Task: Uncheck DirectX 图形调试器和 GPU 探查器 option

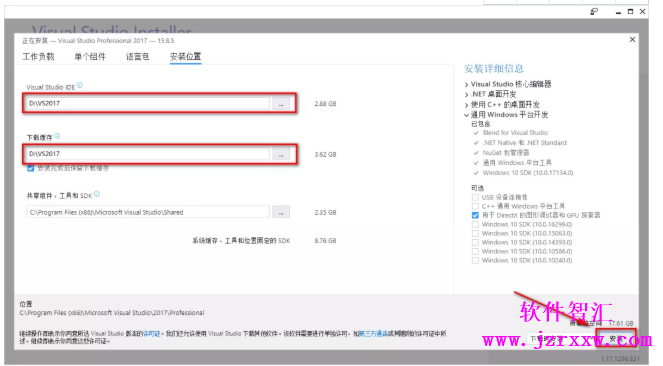Action: click(x=475, y=215)
